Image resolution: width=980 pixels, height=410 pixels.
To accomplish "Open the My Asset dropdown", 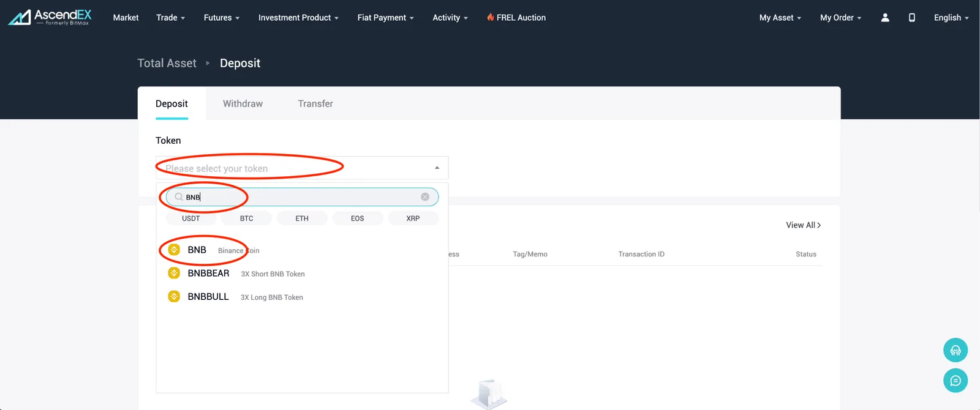I will pyautogui.click(x=780, y=18).
